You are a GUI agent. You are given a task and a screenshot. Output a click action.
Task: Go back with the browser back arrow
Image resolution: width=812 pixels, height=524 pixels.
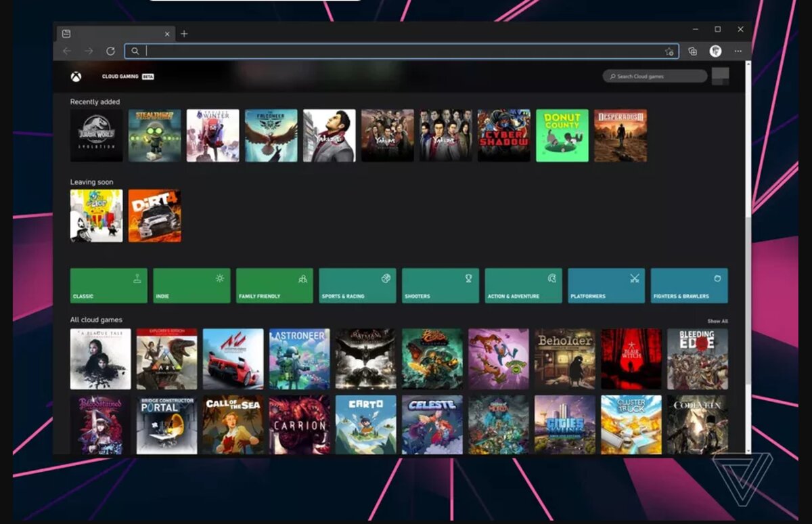pos(66,51)
